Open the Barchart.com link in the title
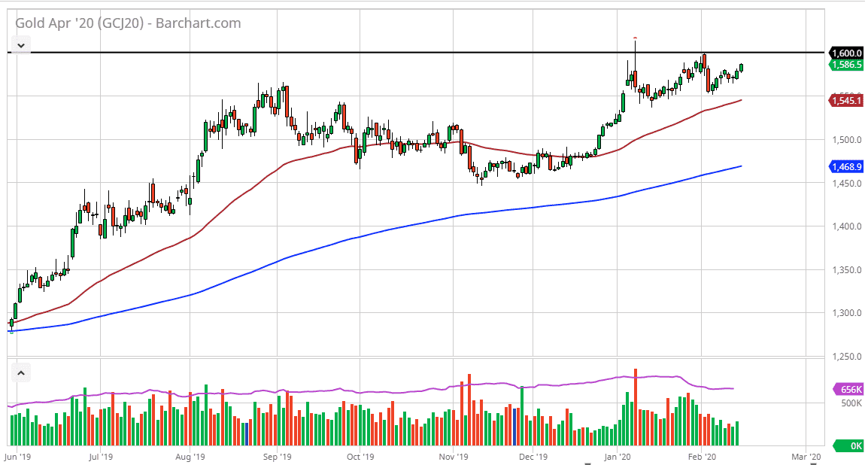The width and height of the screenshot is (868, 465). [x=198, y=23]
